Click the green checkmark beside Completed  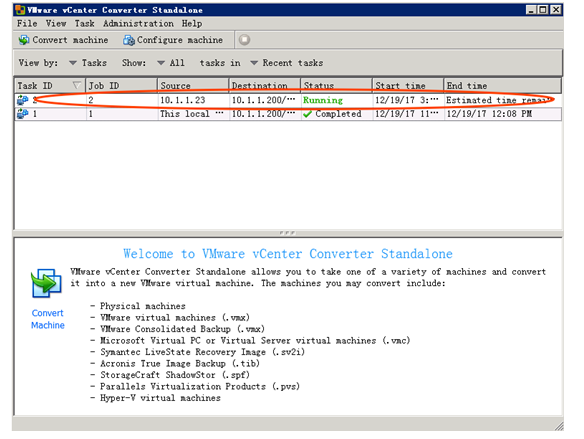[307, 114]
